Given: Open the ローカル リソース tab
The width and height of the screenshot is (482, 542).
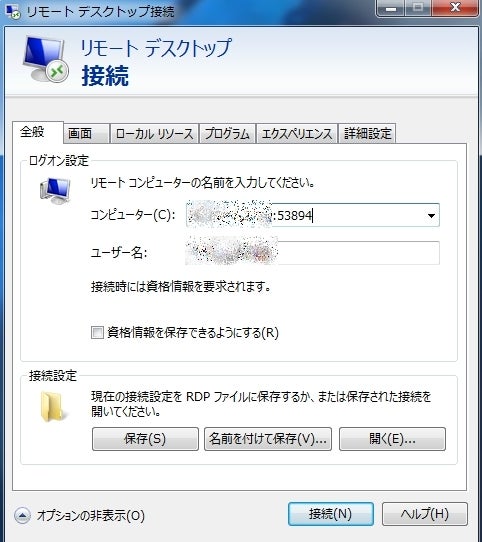Looking at the screenshot, I should click(154, 133).
